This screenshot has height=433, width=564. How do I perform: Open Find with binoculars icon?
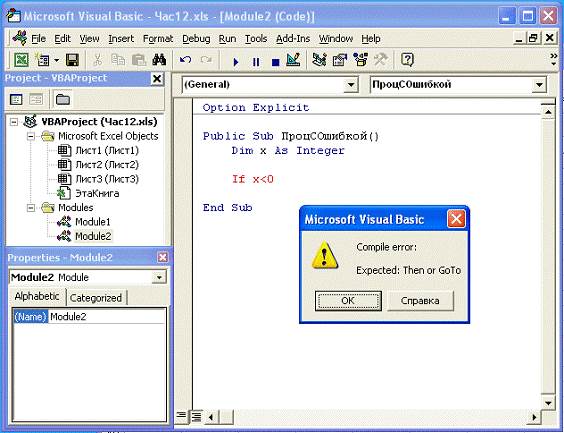(159, 60)
